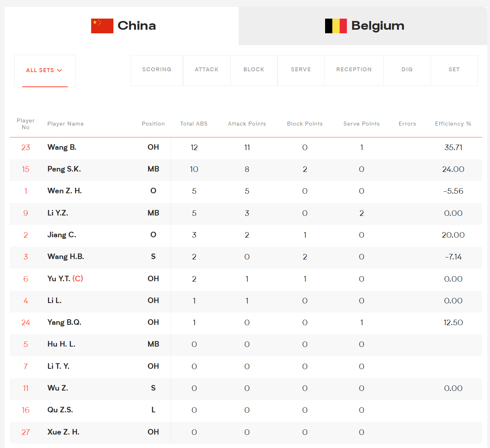Sort by Attack Points column header
The width and height of the screenshot is (490, 448).
coord(247,124)
